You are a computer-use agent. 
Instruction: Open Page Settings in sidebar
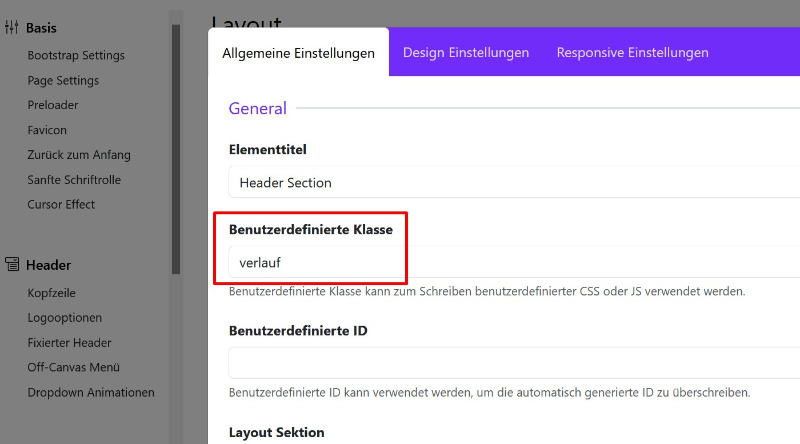63,81
